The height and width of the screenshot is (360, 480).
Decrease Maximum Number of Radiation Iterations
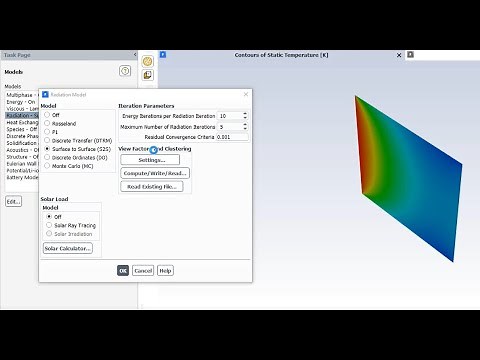click(x=245, y=129)
